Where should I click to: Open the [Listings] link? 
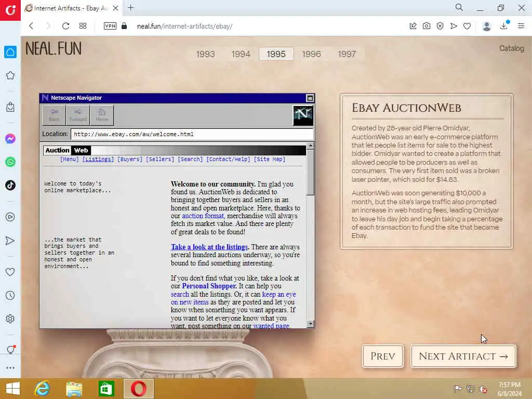(x=98, y=159)
